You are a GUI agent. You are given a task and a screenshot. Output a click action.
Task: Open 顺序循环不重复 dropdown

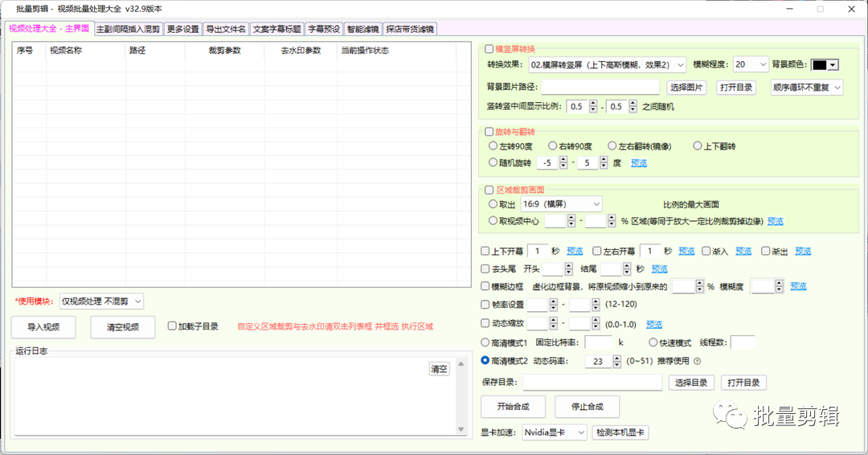pyautogui.click(x=807, y=88)
